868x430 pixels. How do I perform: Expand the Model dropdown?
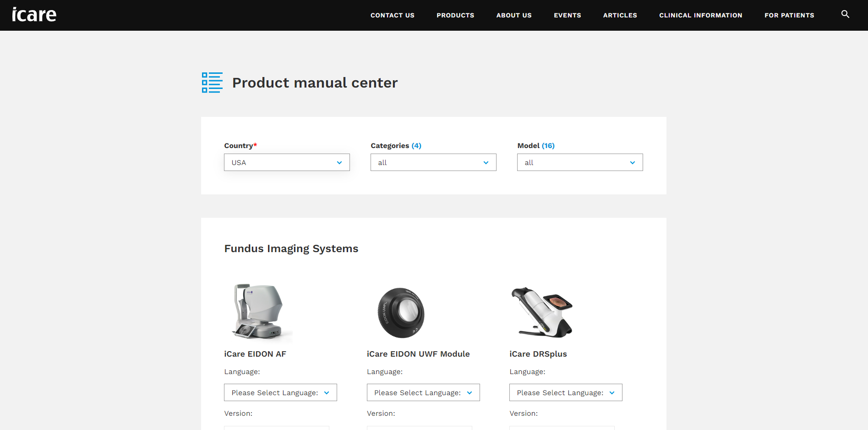(x=580, y=162)
